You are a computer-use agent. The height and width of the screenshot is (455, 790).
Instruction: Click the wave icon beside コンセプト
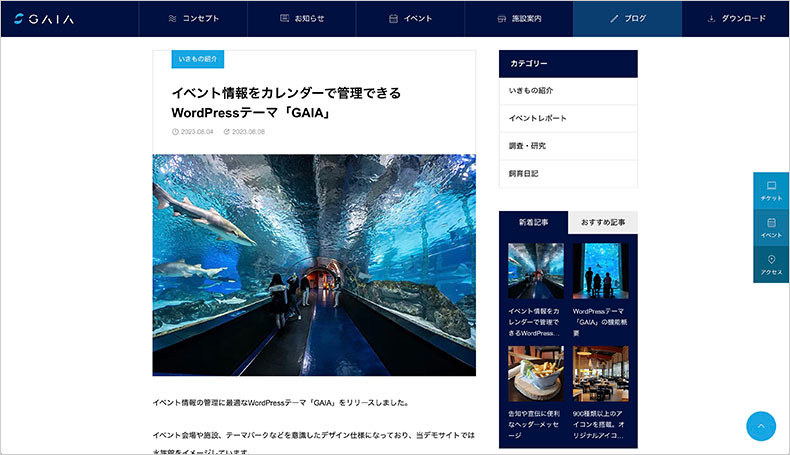pos(172,19)
